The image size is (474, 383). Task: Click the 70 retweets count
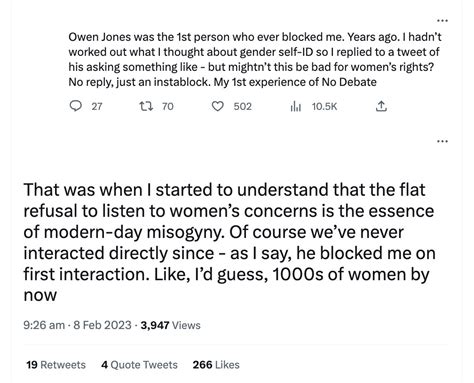168,107
